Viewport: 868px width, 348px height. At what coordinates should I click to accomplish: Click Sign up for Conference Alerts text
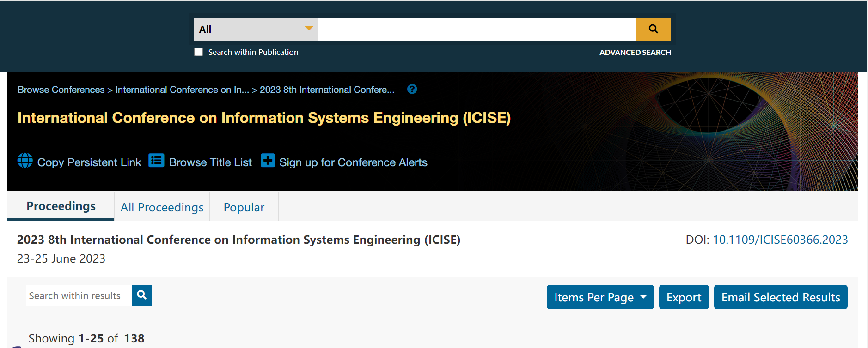(x=353, y=162)
